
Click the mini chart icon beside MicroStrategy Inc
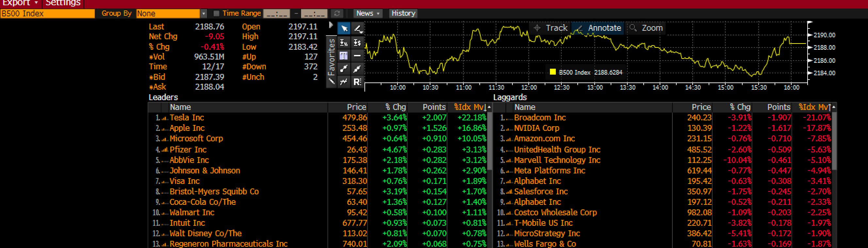tap(509, 234)
